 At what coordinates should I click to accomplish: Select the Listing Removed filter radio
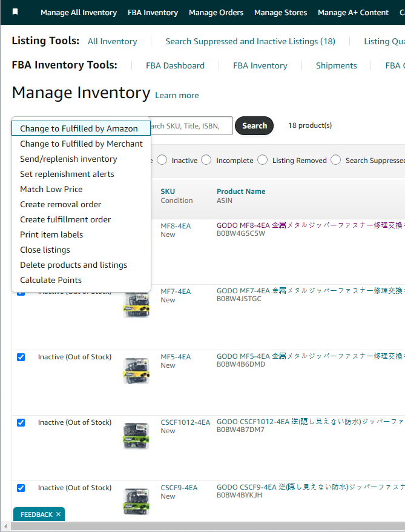(x=262, y=160)
